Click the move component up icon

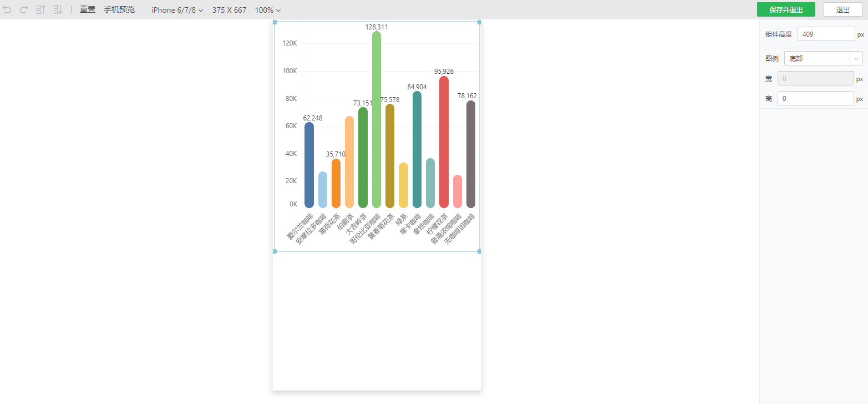40,9
